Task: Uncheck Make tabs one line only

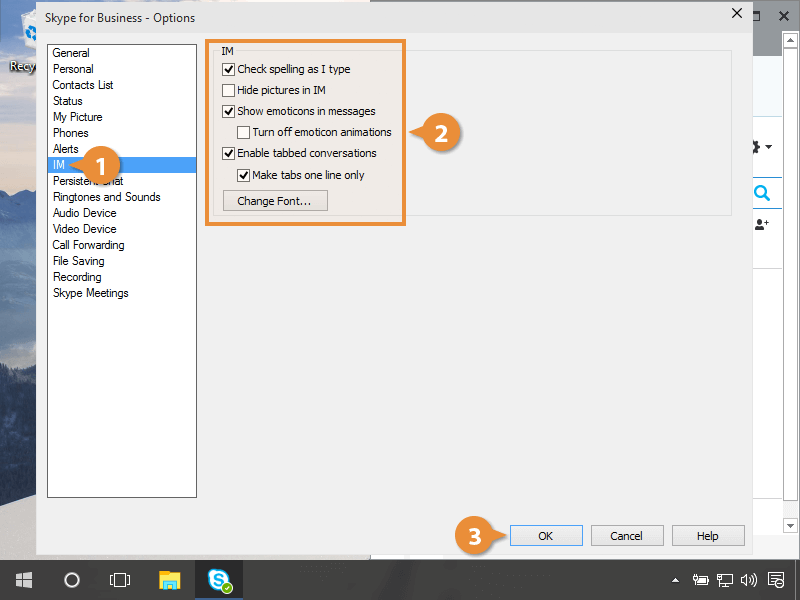Action: (x=244, y=175)
